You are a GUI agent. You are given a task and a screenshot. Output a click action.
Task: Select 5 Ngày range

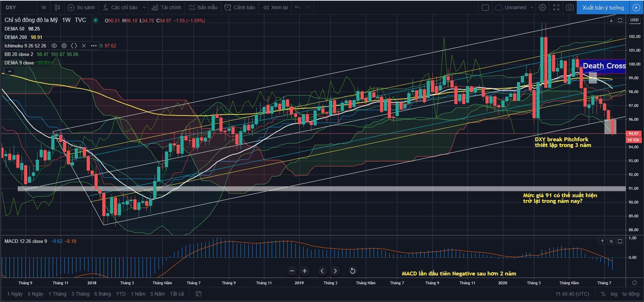[x=35, y=294]
